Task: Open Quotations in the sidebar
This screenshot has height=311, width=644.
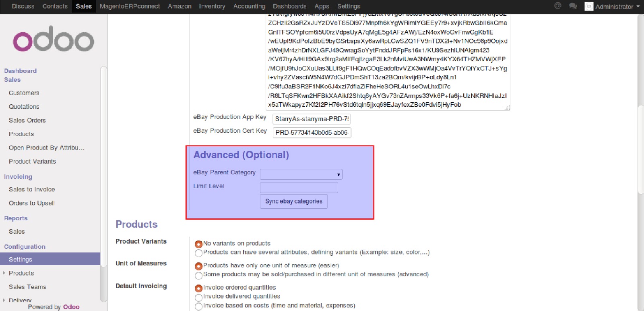Action: pyautogui.click(x=24, y=107)
